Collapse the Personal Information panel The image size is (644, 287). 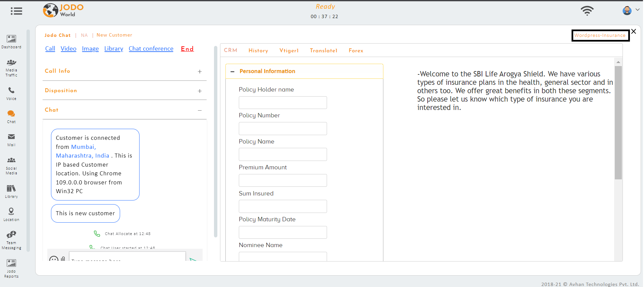232,71
